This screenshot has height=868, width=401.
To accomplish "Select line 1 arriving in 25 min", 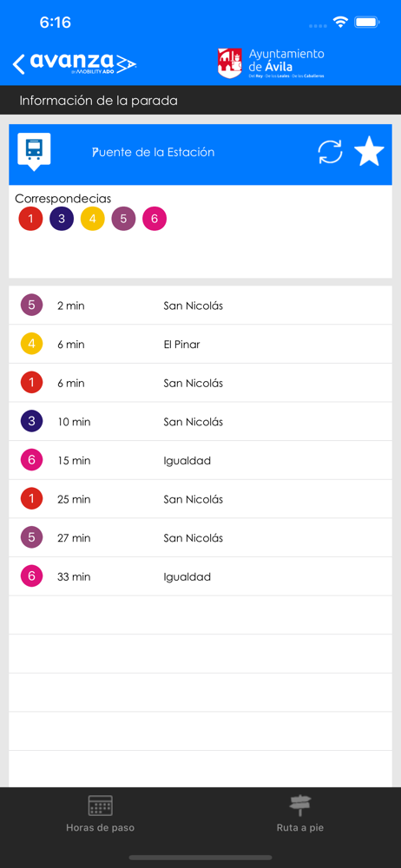I will pyautogui.click(x=200, y=499).
